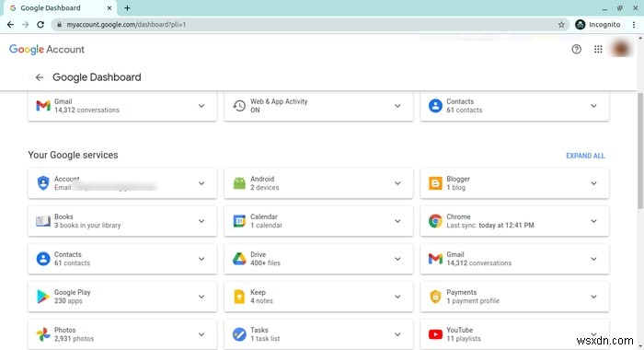Viewport: 644px width, 350px height.
Task: Click the Chrome icon in services
Action: click(435, 221)
